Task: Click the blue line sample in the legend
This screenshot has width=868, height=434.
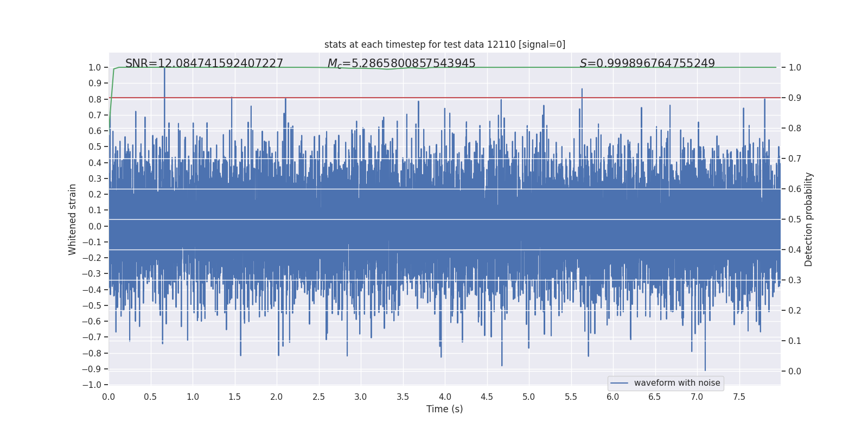Action: tap(620, 383)
